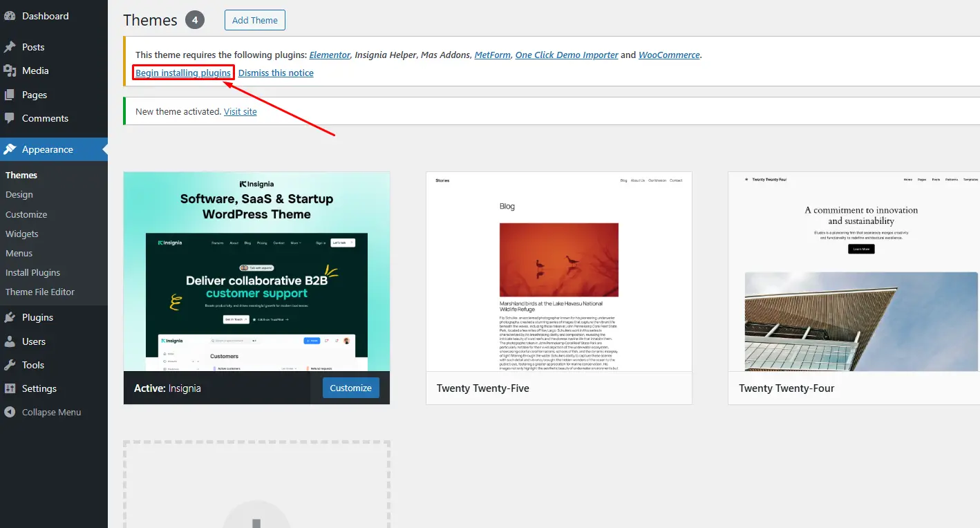Click the Mas Addons plugin name
This screenshot has width=980, height=528.
point(445,55)
